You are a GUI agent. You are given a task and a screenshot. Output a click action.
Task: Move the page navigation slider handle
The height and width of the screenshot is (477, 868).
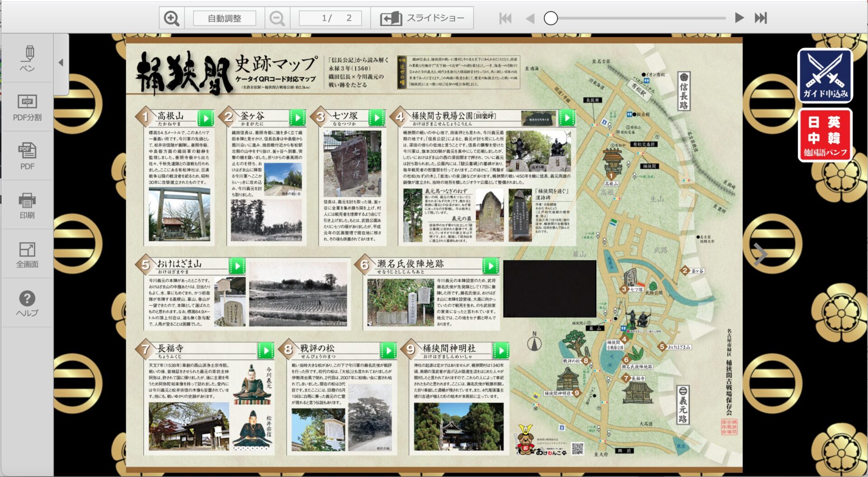551,18
